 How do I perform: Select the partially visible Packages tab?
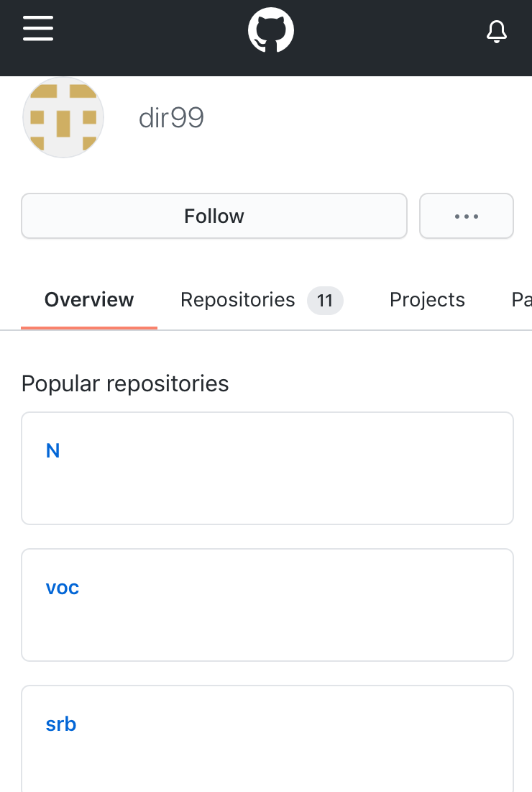(521, 299)
